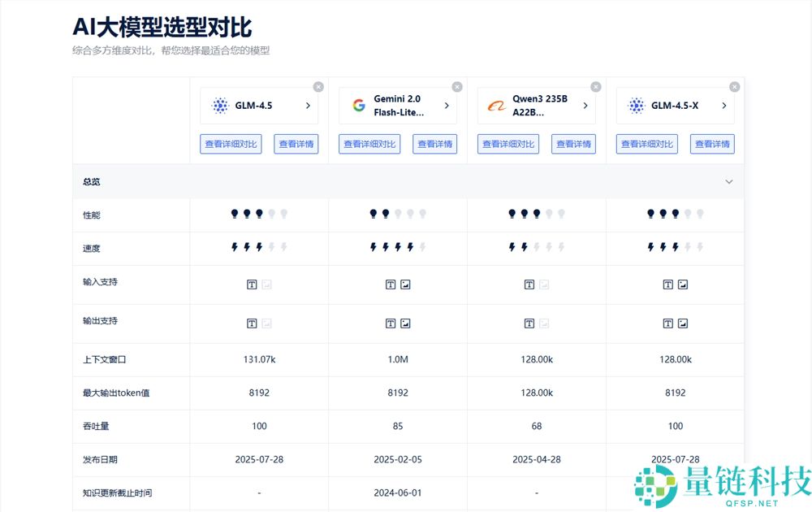Click a performance lightbulb icon for Qwen3 235B

tap(512, 214)
